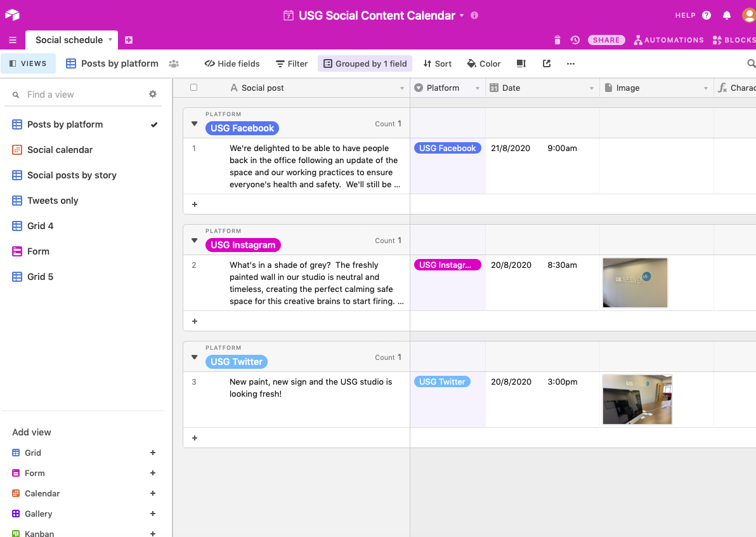Viewport: 756px width, 537px height.
Task: Click the Airtable home logo
Action: click(x=12, y=15)
